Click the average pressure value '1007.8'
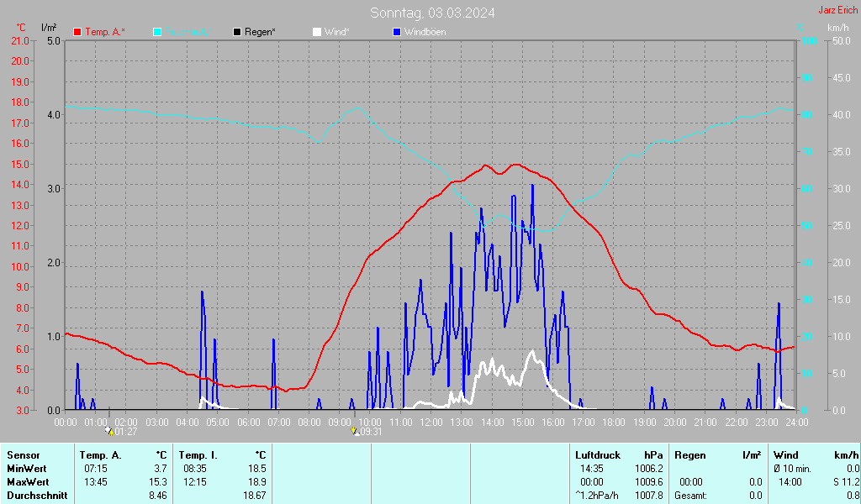 (x=649, y=496)
